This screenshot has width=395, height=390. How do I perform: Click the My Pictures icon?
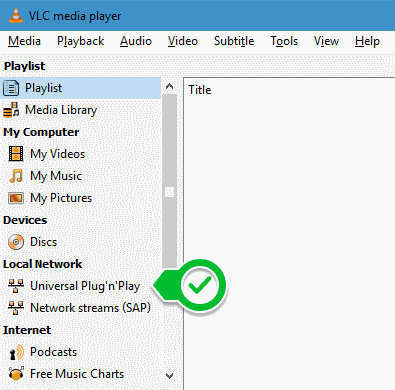(16, 198)
